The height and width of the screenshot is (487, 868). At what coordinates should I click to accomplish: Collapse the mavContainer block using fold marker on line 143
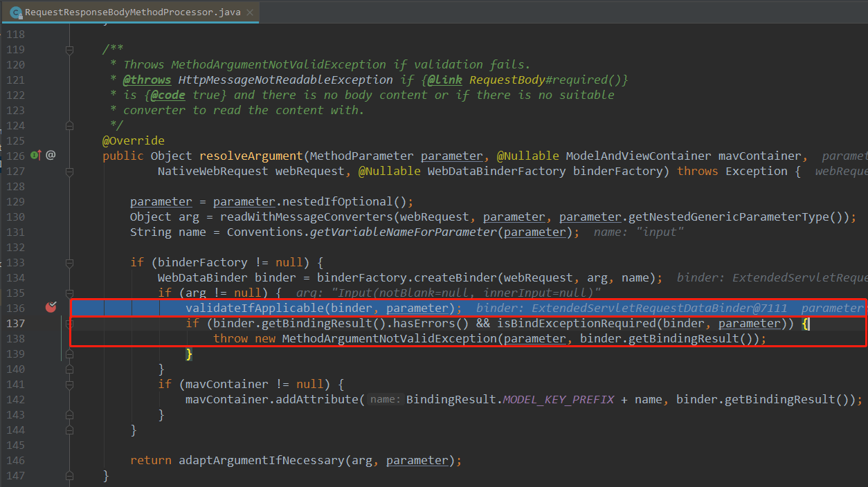pyautogui.click(x=69, y=414)
